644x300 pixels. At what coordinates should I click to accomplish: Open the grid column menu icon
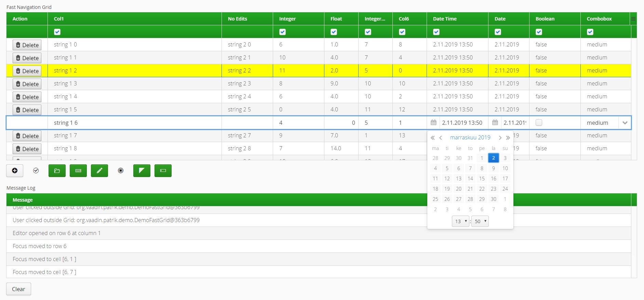[x=633, y=19]
